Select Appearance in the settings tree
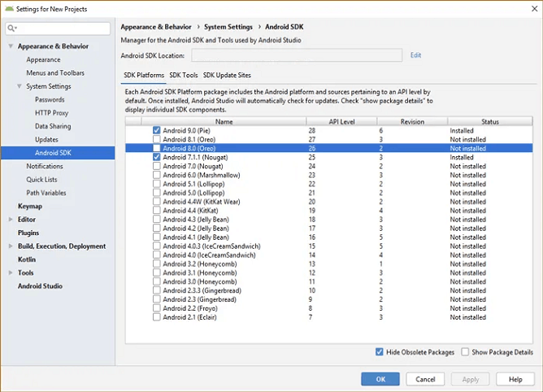Image resolution: width=543 pixels, height=392 pixels. [43, 59]
